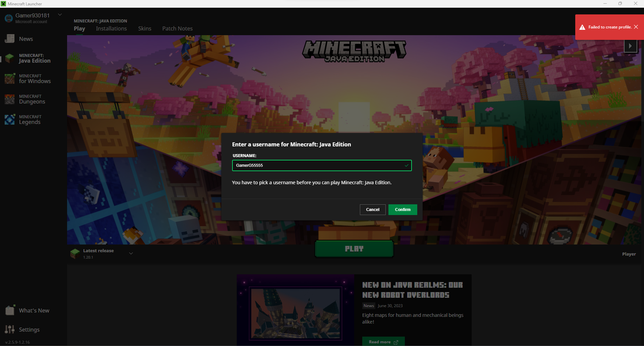Click the 'Failed to create profile.' message text
This screenshot has height=346, width=644.
610,27
